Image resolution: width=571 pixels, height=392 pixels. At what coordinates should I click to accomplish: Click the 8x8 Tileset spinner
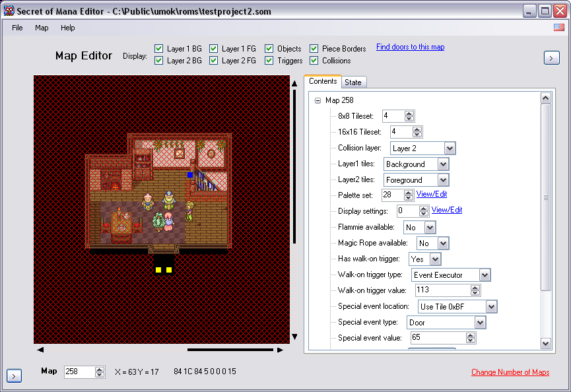(409, 116)
